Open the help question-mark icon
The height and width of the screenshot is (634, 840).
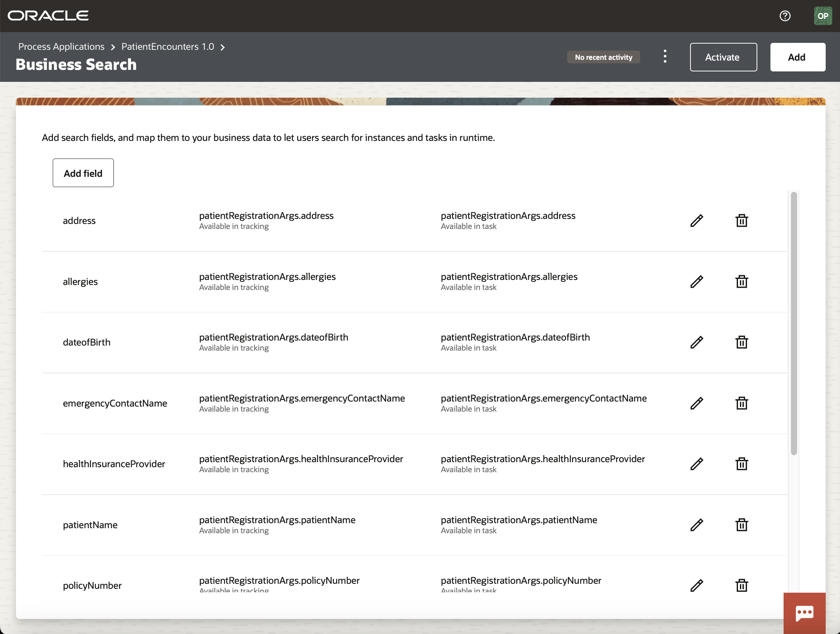[x=786, y=16]
